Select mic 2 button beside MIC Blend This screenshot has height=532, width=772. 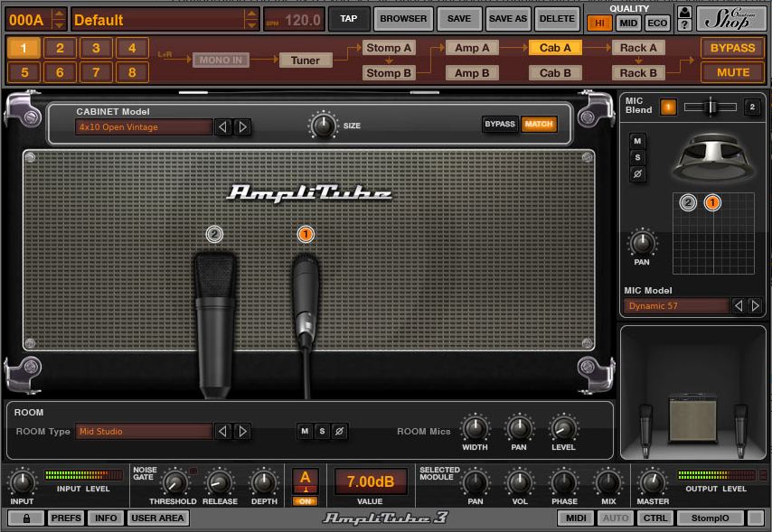click(x=752, y=107)
